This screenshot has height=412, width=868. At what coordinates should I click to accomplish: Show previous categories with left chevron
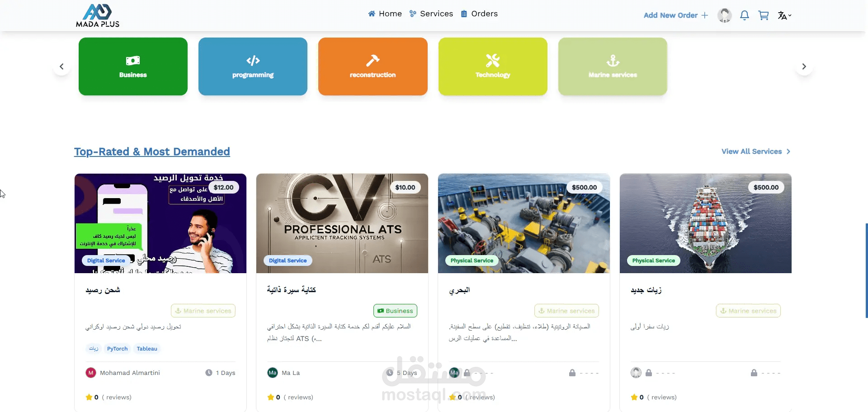(x=61, y=66)
